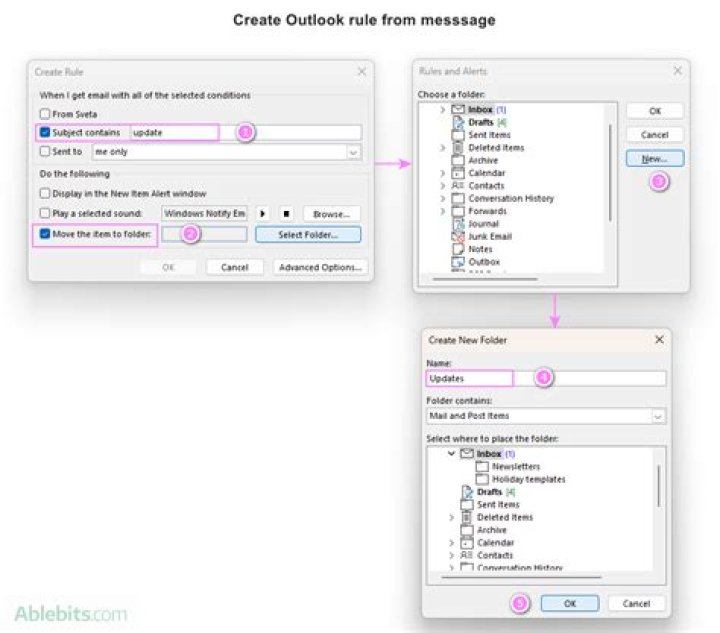Expand Forwards folder in Rules and Alerts
Screen dimensions: 720x633
(443, 211)
